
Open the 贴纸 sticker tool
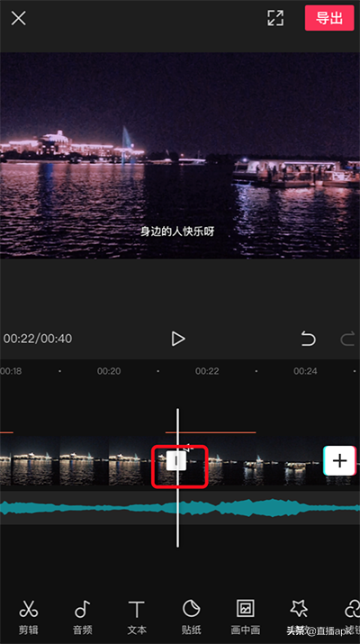pyautogui.click(x=191, y=616)
